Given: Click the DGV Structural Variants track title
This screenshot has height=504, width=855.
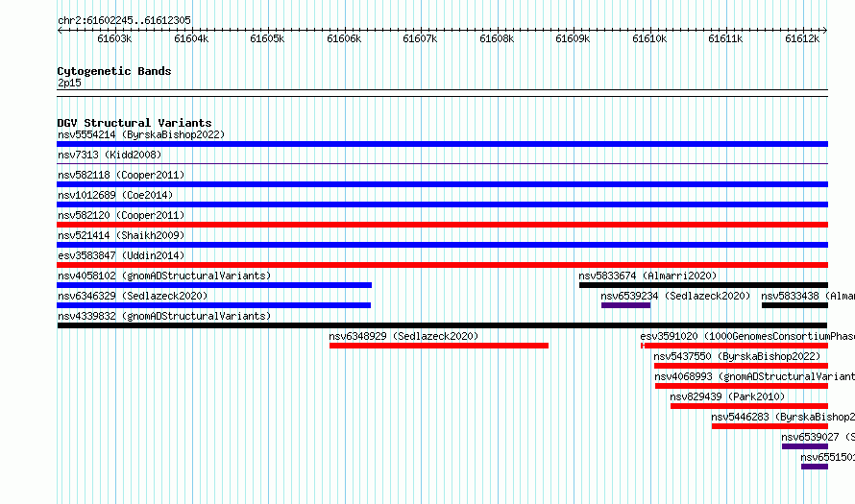Looking at the screenshot, I should [x=134, y=123].
